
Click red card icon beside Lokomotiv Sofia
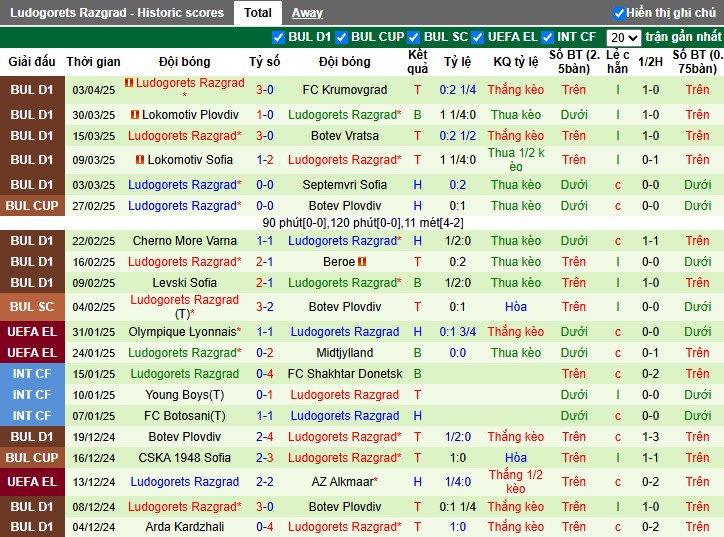pos(140,159)
